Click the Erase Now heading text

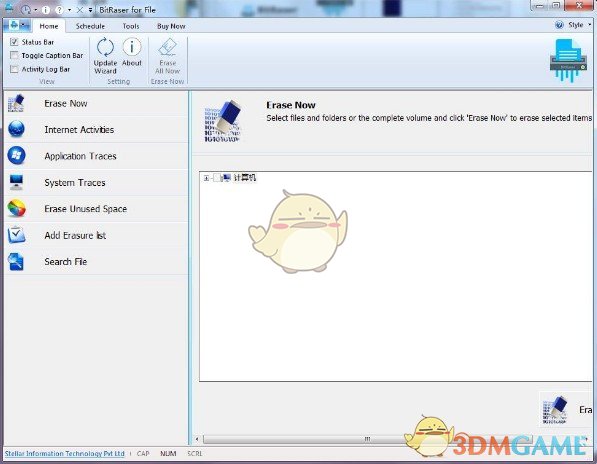(291, 105)
